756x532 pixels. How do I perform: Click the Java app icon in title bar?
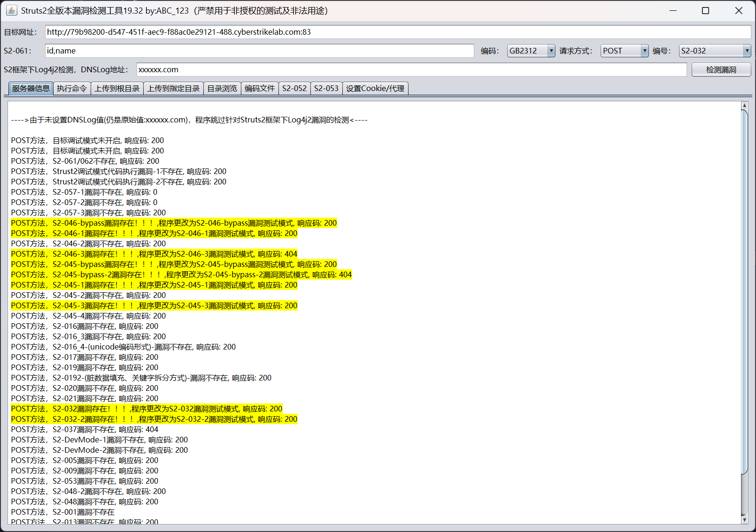[11, 10]
